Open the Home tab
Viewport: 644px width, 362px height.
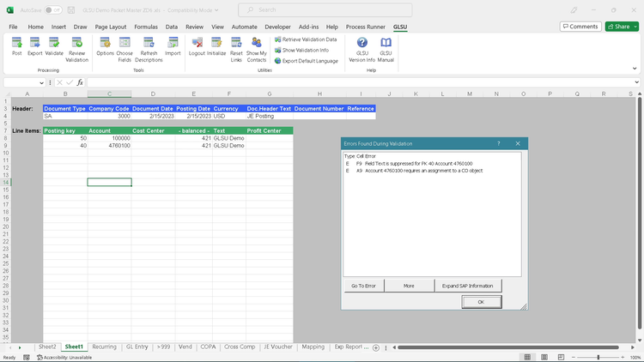click(36, 27)
